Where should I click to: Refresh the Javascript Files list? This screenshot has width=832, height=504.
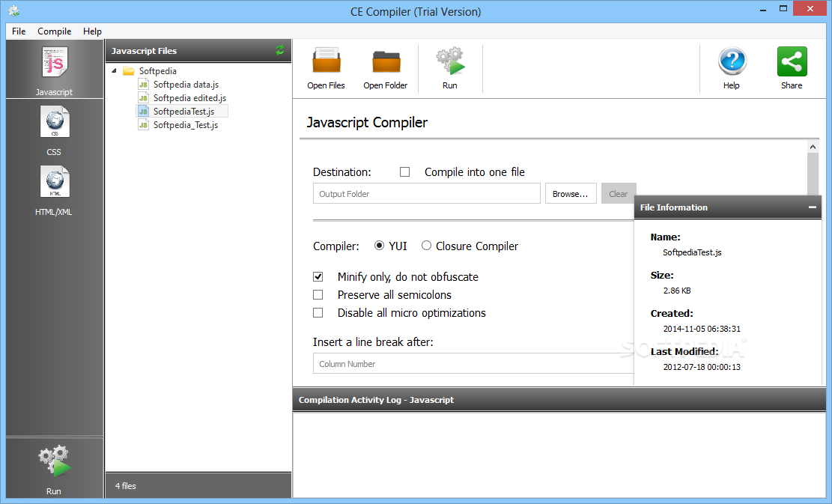point(279,50)
